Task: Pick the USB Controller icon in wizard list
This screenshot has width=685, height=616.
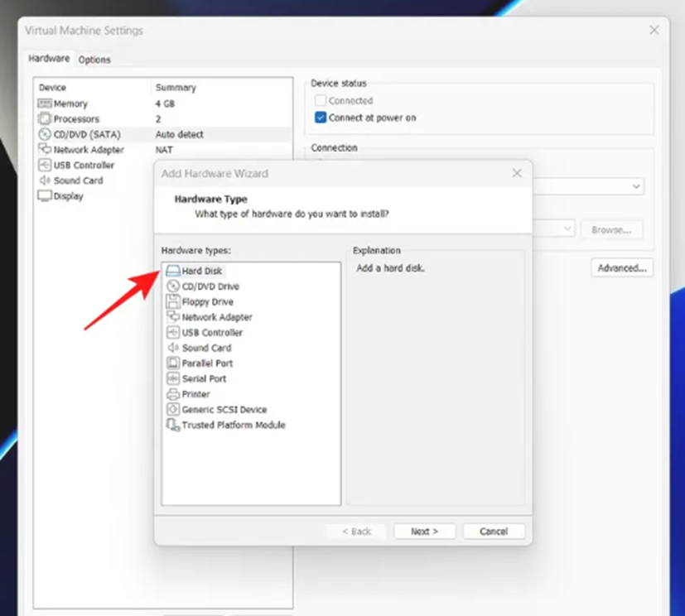Action: click(173, 333)
